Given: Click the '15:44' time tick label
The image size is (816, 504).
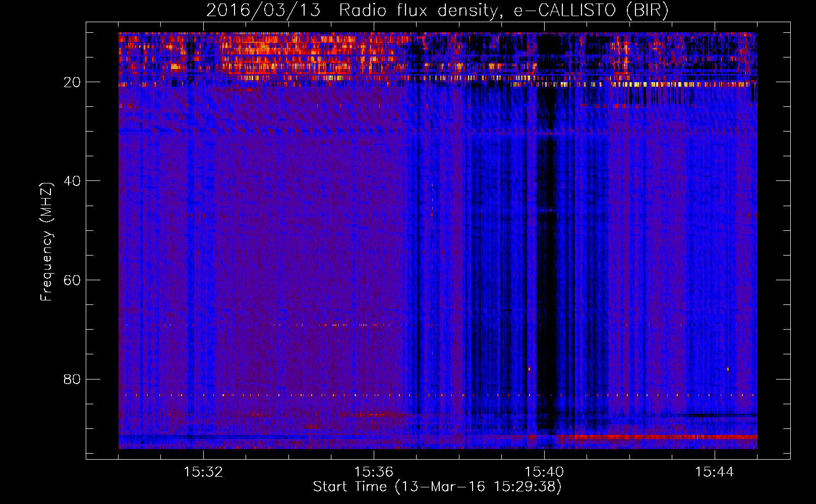Looking at the screenshot, I should coord(715,472).
